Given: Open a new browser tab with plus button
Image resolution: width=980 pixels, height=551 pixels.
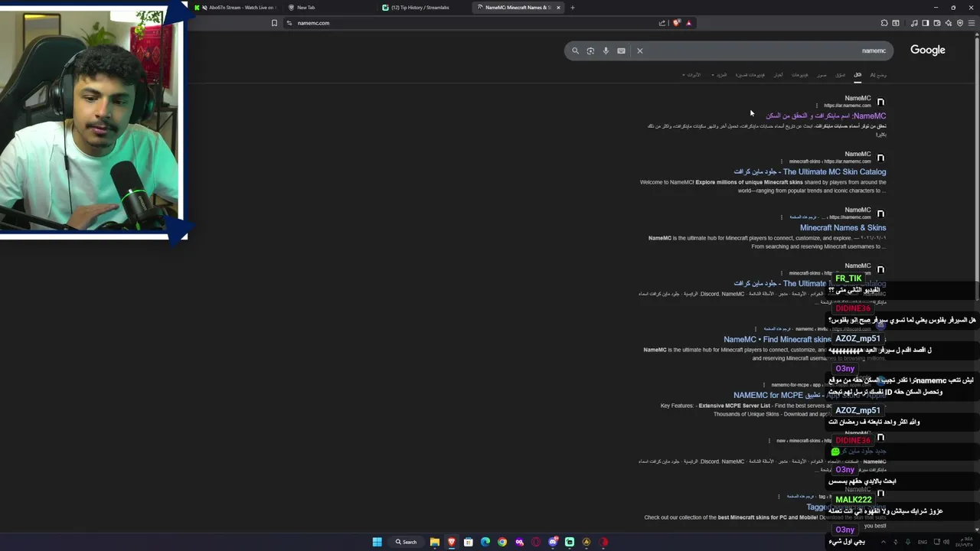Looking at the screenshot, I should click(572, 8).
